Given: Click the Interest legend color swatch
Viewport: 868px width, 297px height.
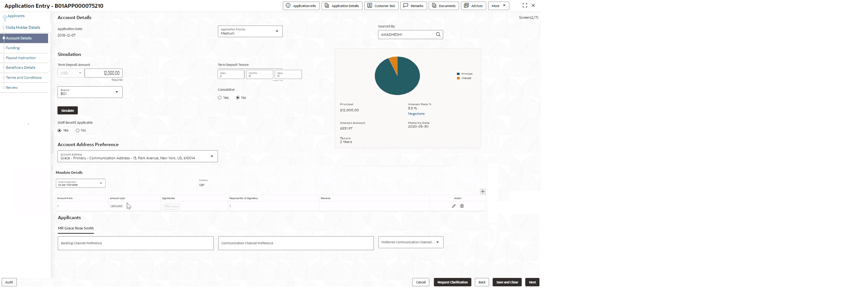Looking at the screenshot, I should click(x=458, y=78).
